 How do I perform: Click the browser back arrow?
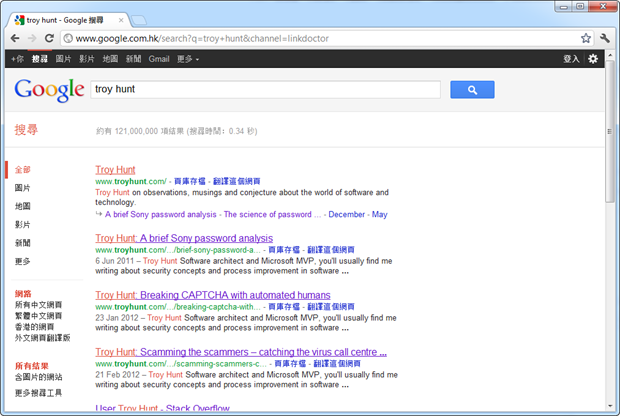tap(15, 38)
